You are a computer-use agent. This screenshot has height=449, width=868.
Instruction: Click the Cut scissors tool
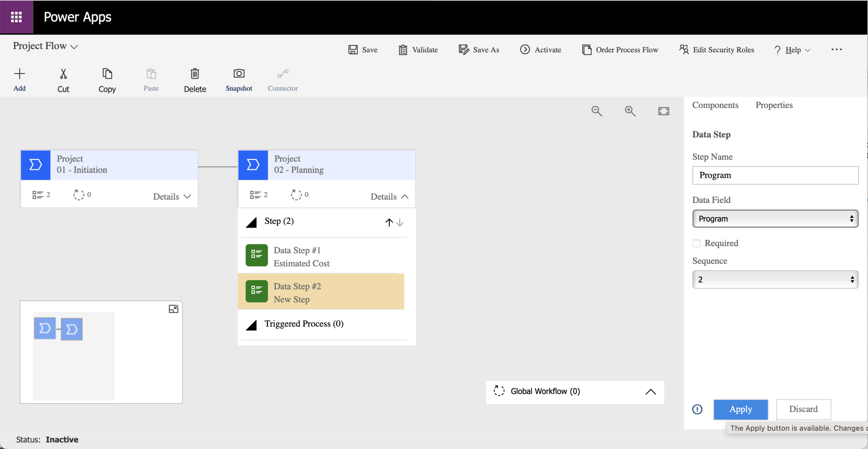[x=63, y=74]
